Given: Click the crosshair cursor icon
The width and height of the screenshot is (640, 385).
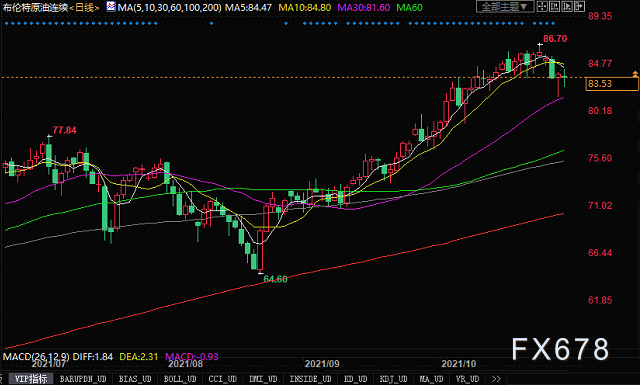Looking at the screenshot, I should (542, 7).
